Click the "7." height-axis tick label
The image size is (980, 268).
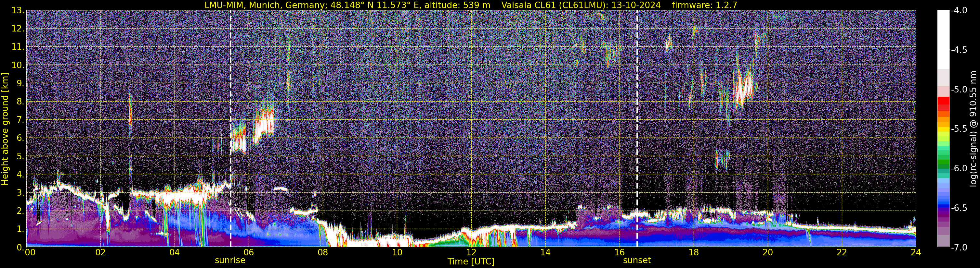click(20, 120)
